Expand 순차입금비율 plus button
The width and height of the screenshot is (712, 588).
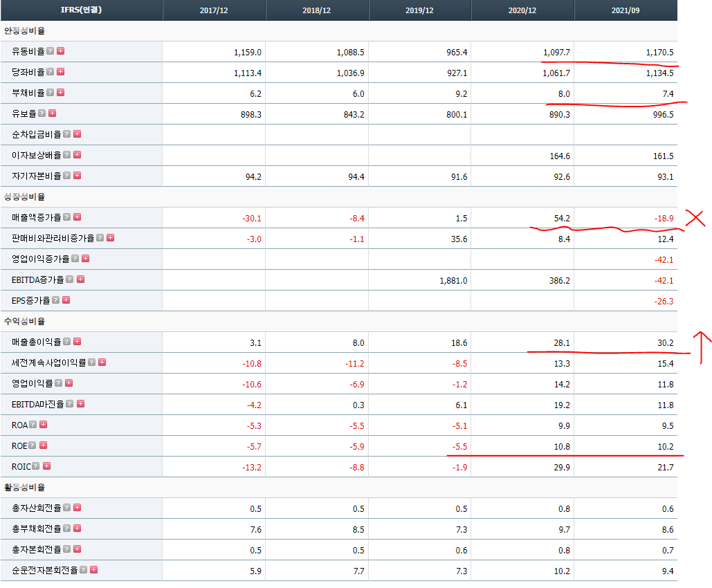coord(77,134)
